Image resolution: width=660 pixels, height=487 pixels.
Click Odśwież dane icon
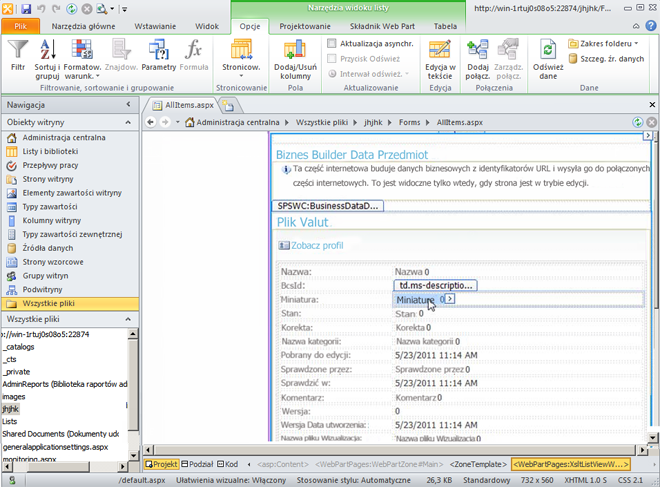point(548,59)
